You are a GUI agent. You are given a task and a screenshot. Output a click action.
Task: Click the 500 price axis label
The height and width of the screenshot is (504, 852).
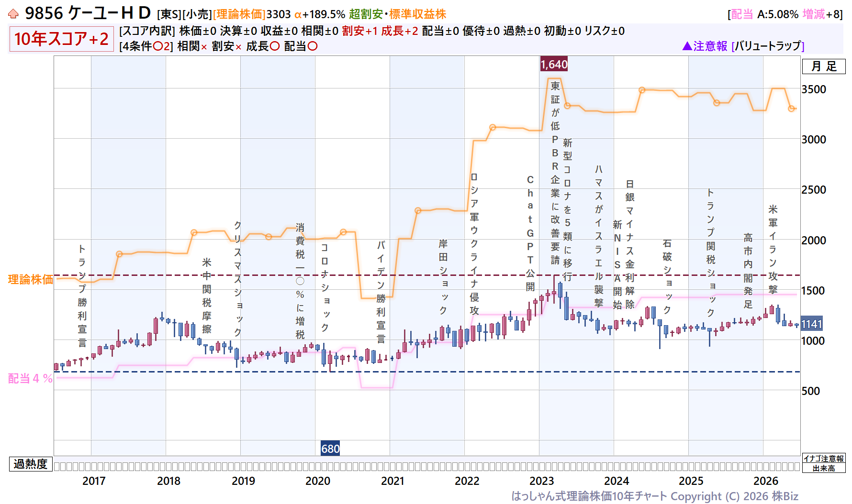pos(811,391)
